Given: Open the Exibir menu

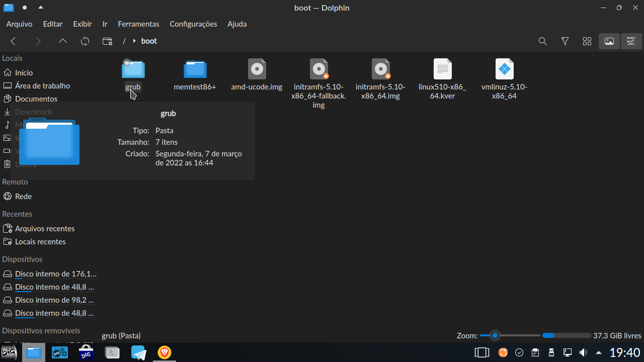Looking at the screenshot, I should click(x=83, y=24).
